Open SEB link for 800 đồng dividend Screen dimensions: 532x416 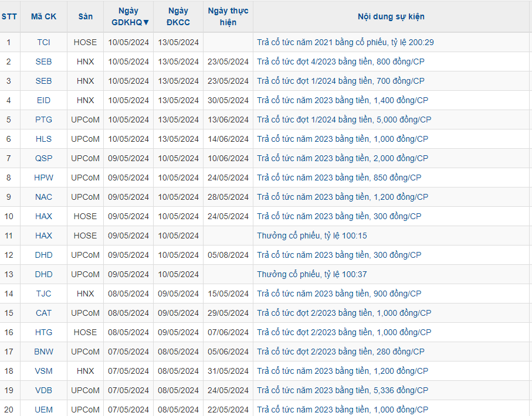click(x=43, y=62)
